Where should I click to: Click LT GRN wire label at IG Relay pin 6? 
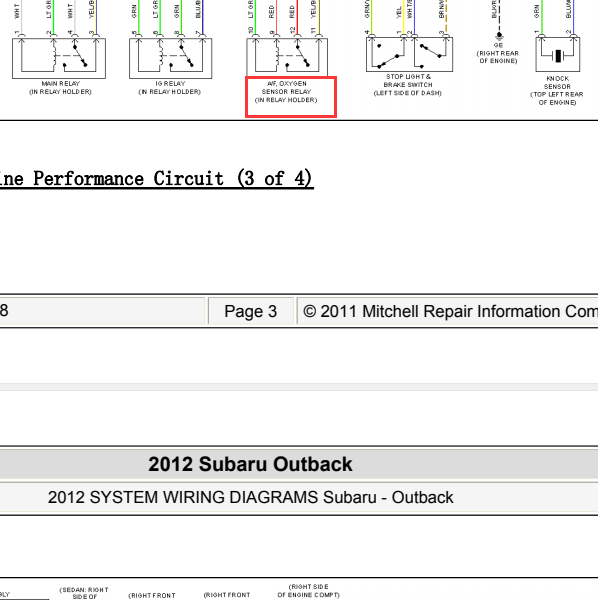point(155,9)
